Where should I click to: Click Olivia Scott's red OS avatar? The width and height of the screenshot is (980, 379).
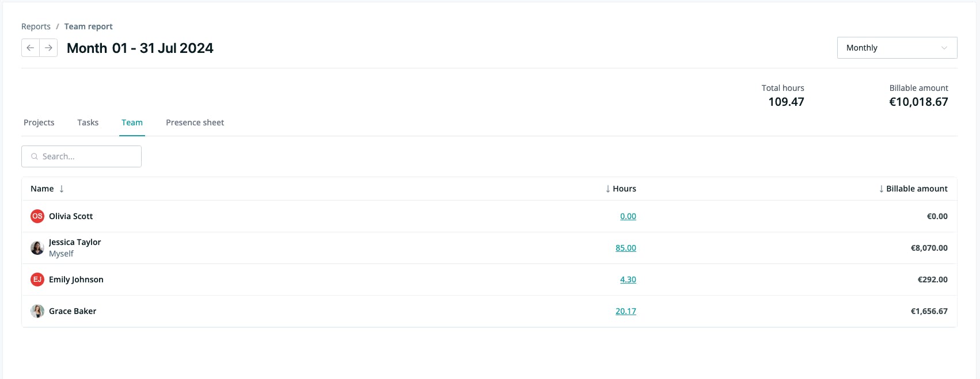coord(37,216)
